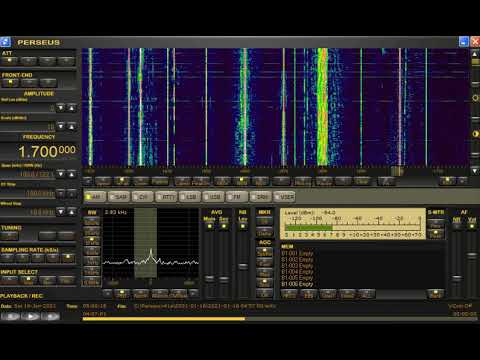480x360 pixels.
Task: Toggle NB Lev noise blanker button
Action: [243, 226]
